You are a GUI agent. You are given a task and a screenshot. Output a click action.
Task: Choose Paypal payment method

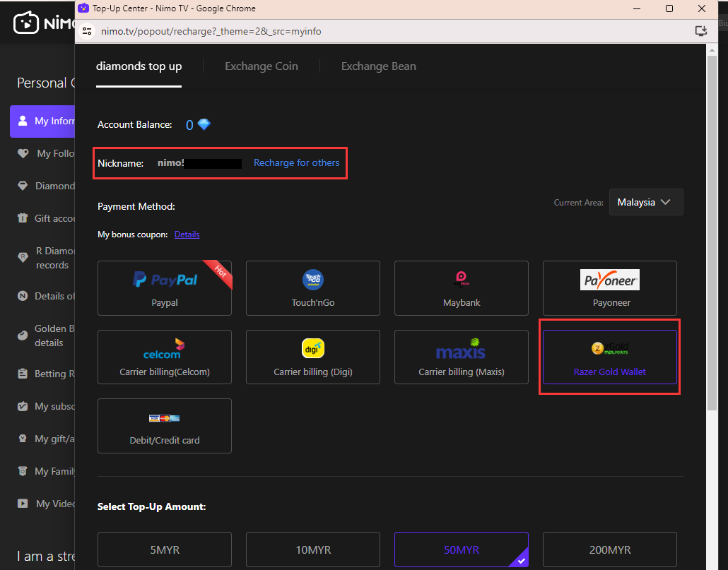click(x=165, y=288)
